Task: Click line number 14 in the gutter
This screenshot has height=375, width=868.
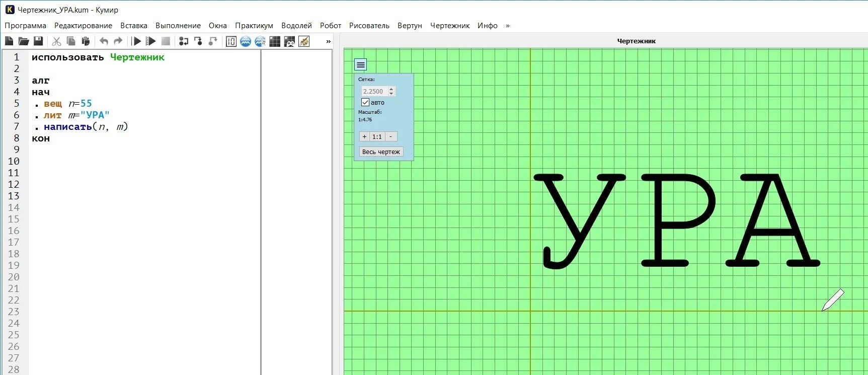Action: pyautogui.click(x=14, y=207)
